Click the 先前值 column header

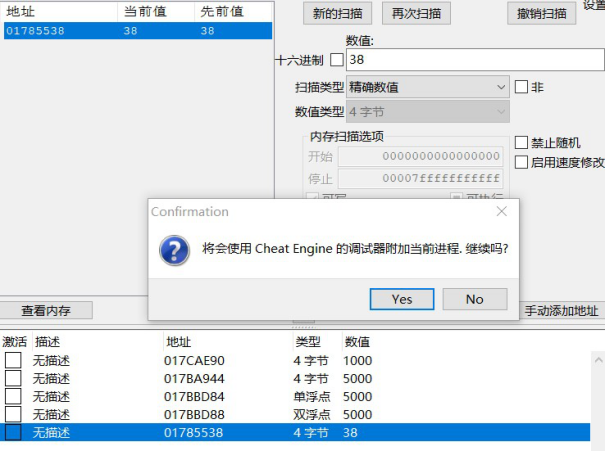222,12
